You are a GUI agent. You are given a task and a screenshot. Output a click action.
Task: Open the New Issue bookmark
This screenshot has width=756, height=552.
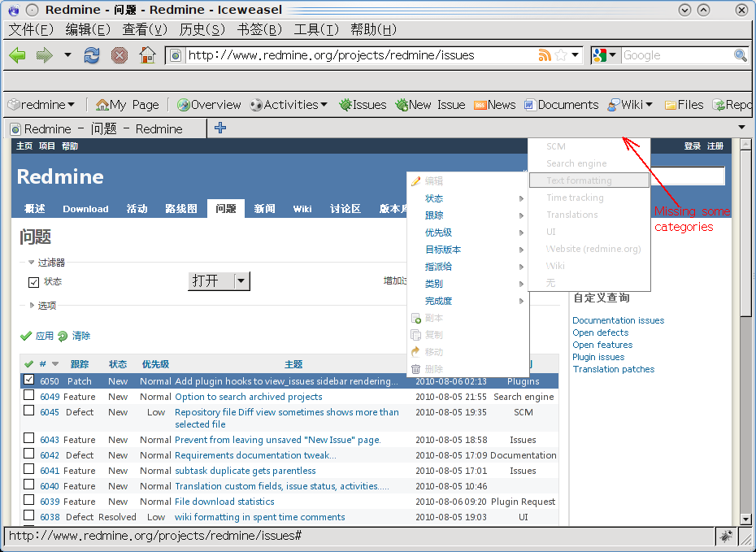tap(430, 105)
